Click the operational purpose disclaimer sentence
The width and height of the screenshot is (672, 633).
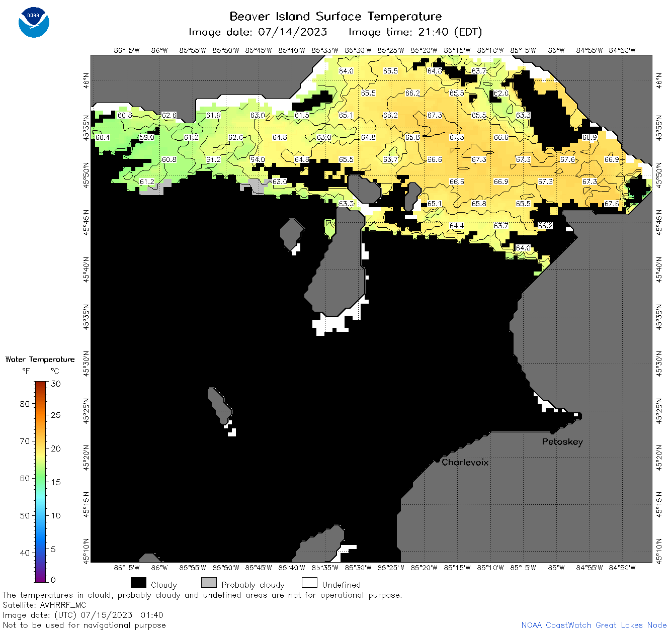click(x=202, y=595)
